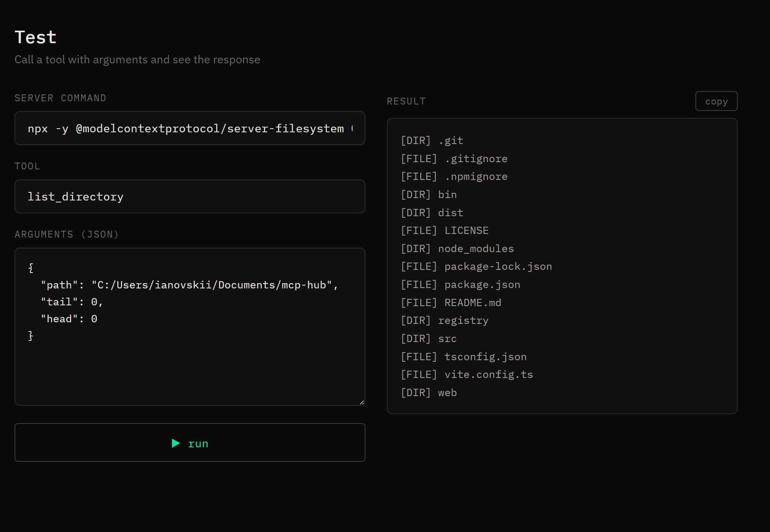
Task: Grab the textarea resize handle
Action: (362, 402)
